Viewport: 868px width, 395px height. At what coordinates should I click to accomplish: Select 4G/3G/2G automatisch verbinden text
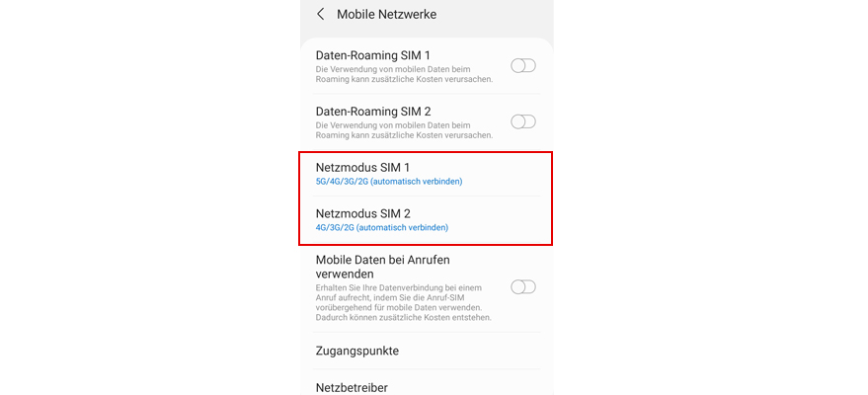coord(382,227)
